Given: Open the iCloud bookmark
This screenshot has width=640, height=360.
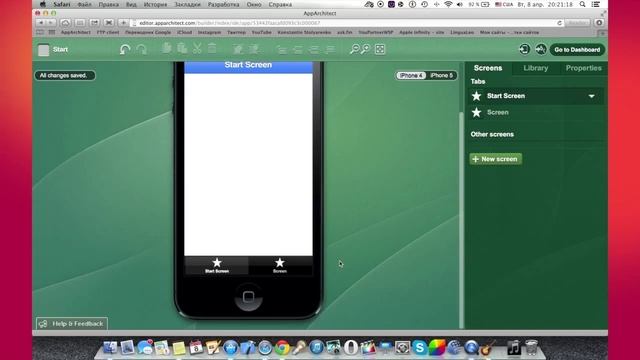Looking at the screenshot, I should (184, 32).
